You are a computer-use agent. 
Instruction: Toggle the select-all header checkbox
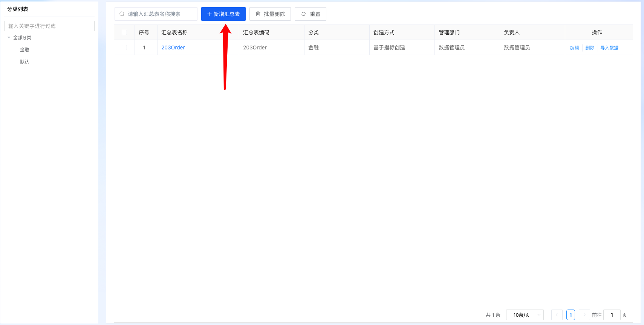click(x=124, y=32)
